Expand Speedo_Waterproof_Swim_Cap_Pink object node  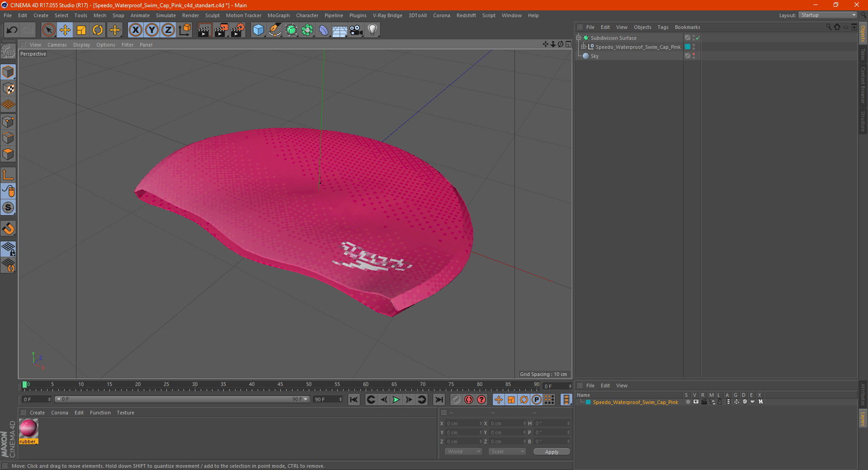[x=583, y=47]
